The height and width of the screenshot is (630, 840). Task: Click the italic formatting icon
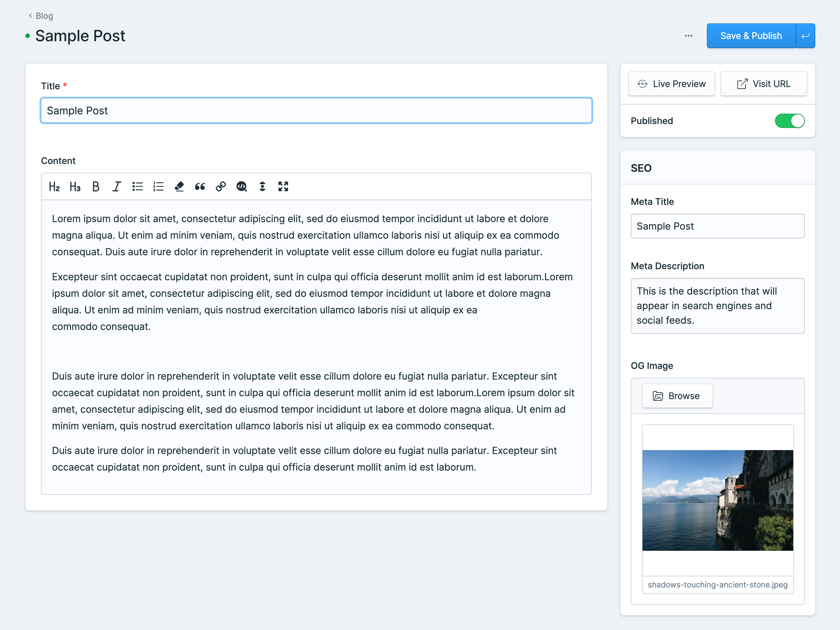tap(116, 187)
